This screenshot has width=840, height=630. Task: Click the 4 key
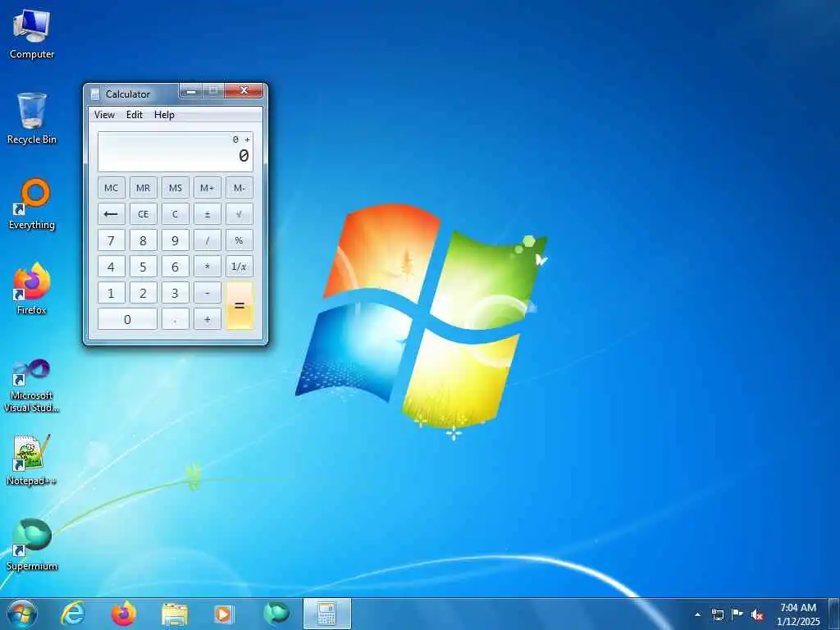point(112,267)
